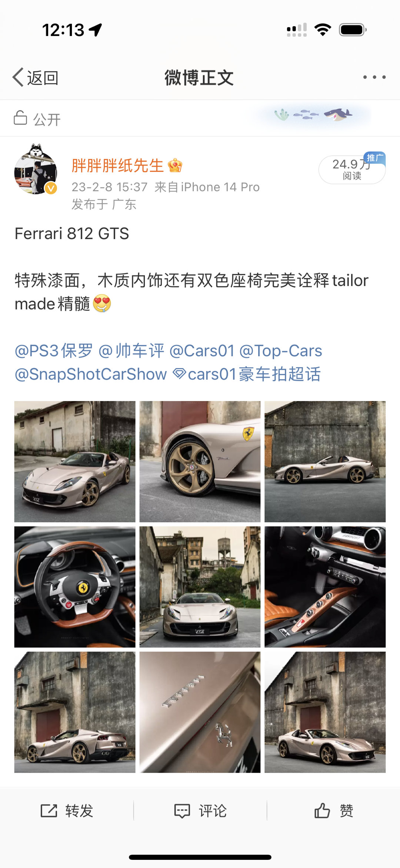
Task: Open the prancing horse emblem photo
Action: click(x=200, y=712)
